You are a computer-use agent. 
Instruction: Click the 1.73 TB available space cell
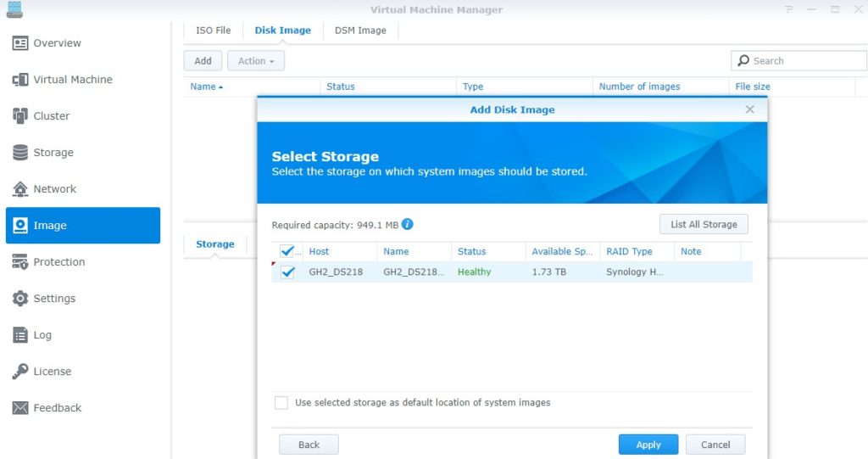point(549,272)
